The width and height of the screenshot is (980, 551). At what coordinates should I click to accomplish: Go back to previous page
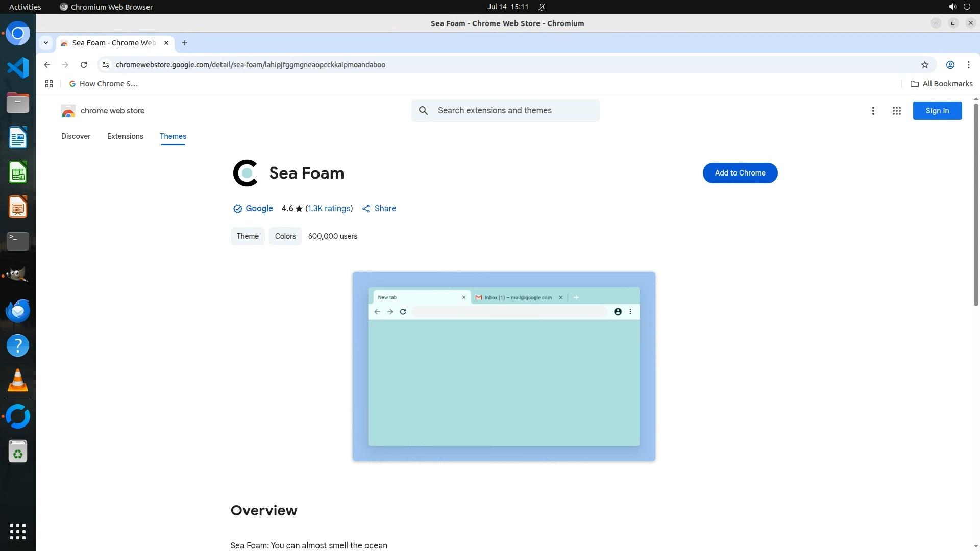click(x=47, y=65)
